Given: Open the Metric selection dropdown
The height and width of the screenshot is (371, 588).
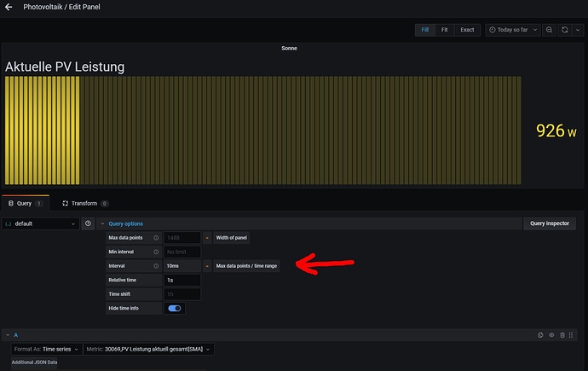Looking at the screenshot, I should click(148, 349).
